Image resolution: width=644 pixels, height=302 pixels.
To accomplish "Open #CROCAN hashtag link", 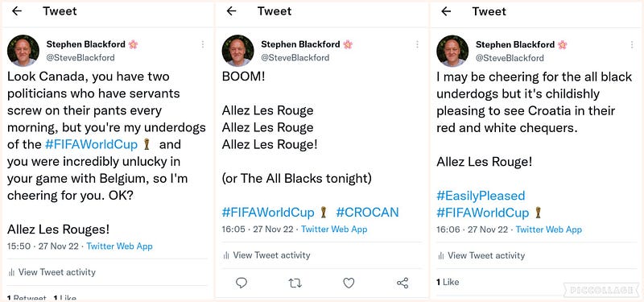I will (367, 213).
